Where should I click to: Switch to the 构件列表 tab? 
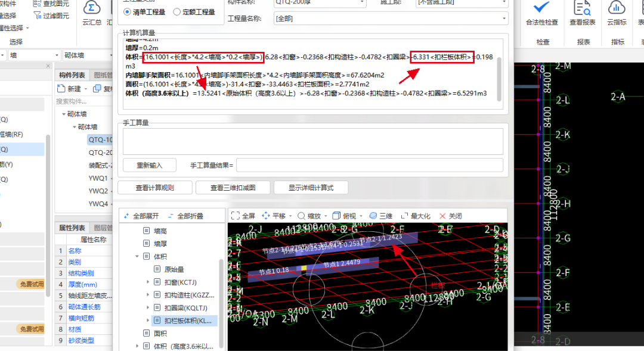point(72,74)
